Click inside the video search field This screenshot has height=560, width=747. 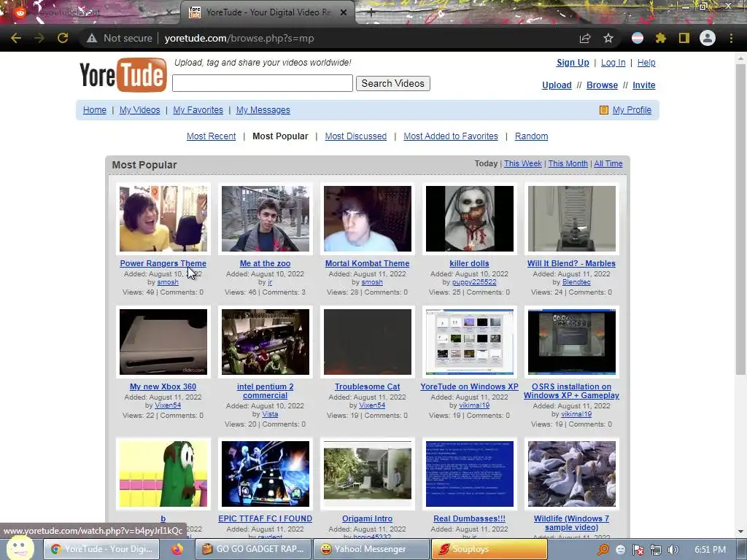[x=263, y=83]
